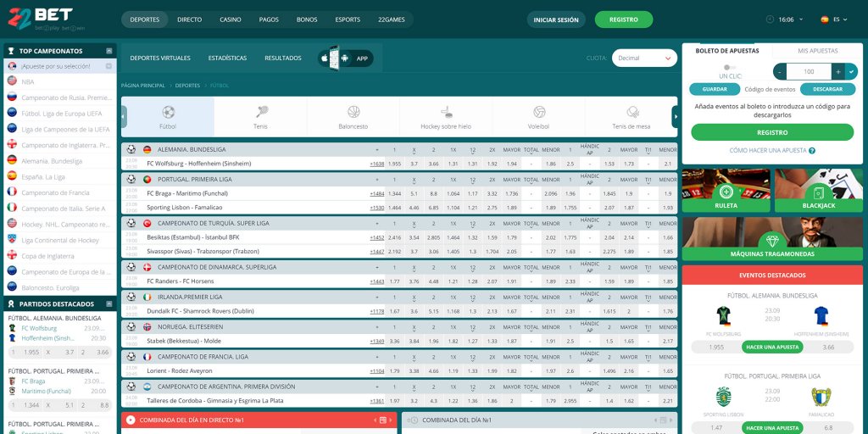Click the Ireland flag in Premier Liga header

[147, 297]
